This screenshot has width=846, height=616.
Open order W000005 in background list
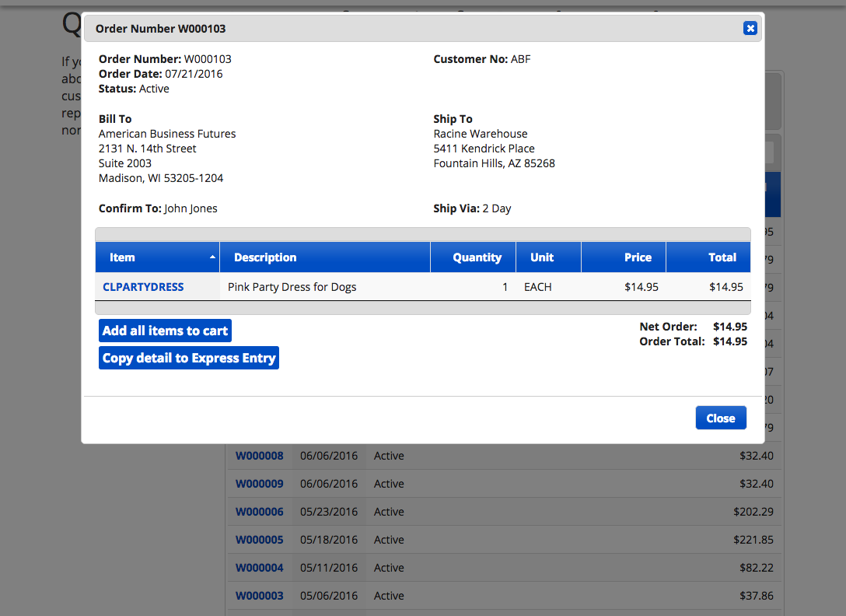click(x=260, y=540)
